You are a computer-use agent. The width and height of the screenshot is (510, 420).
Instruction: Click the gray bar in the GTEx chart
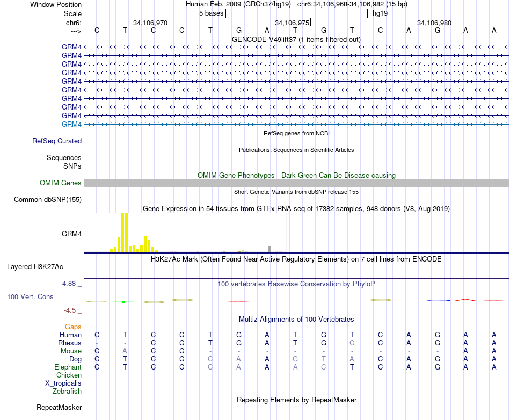coord(269,249)
